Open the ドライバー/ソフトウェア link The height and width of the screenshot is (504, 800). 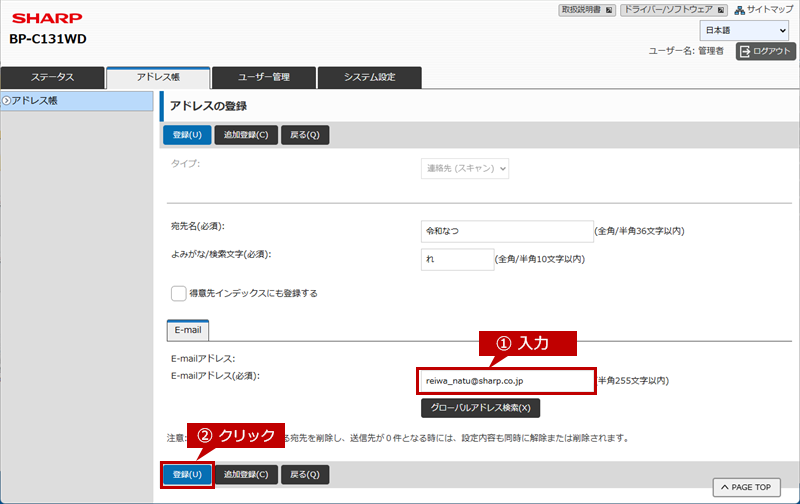tap(673, 10)
